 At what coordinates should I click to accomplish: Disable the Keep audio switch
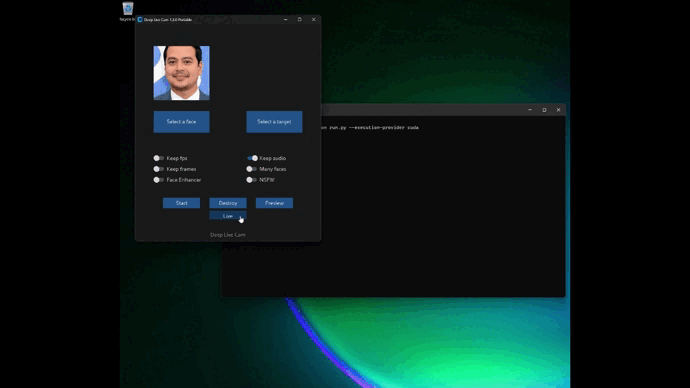pos(252,158)
